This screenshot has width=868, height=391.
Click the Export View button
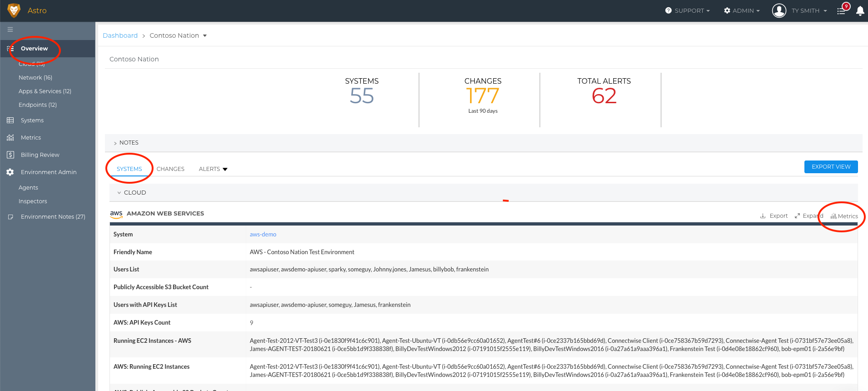pos(831,167)
